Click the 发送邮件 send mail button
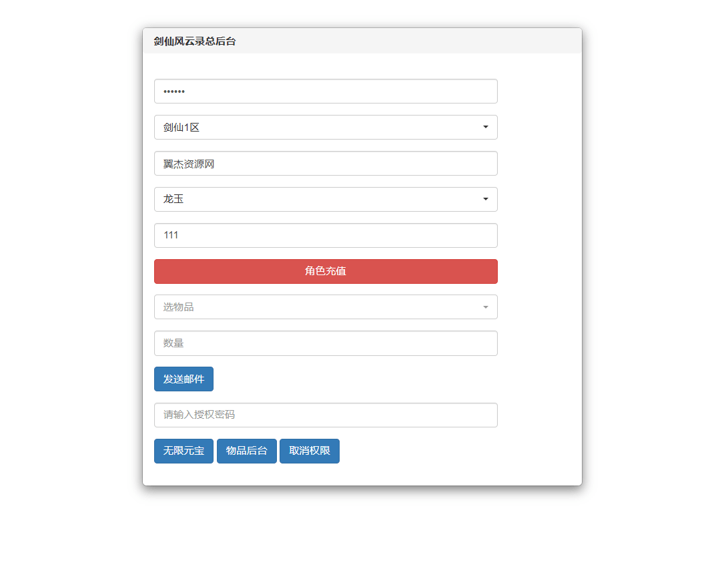Image resolution: width=728 pixels, height=565 pixels. click(x=184, y=379)
